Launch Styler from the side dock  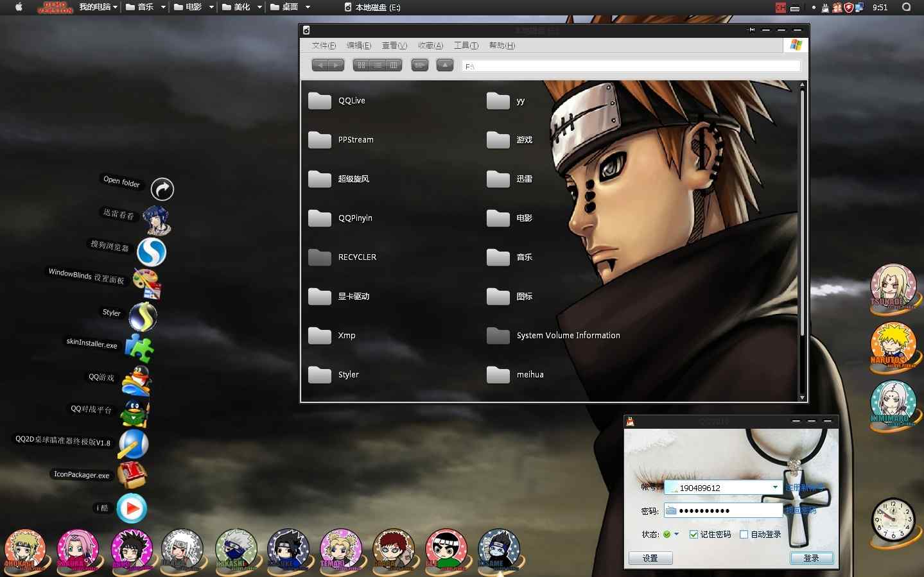point(143,317)
